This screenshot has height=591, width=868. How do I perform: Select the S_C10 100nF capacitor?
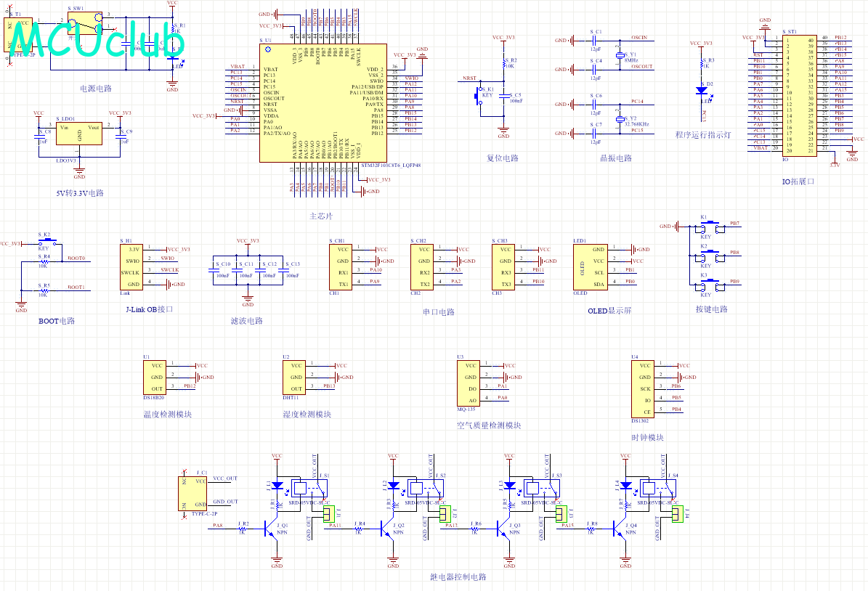click(x=214, y=270)
